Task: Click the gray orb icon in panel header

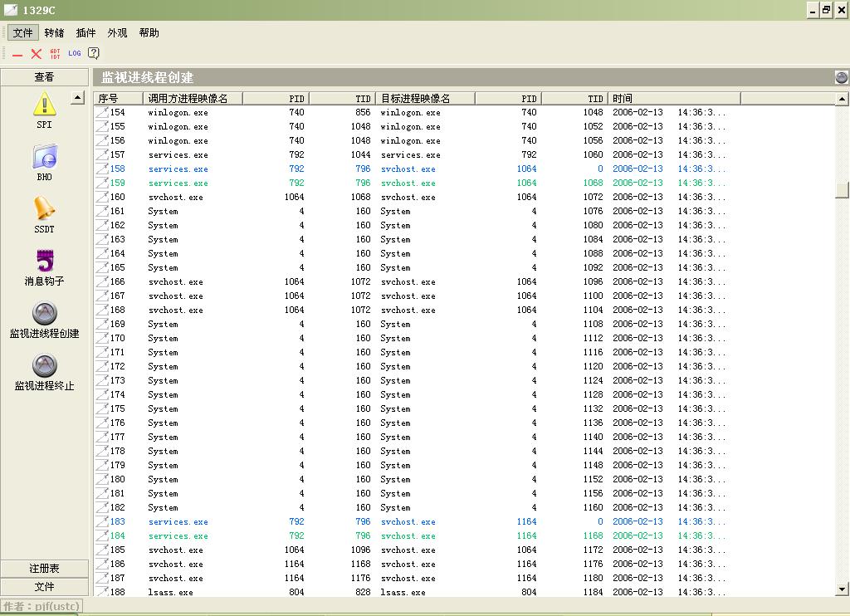Action: [841, 77]
